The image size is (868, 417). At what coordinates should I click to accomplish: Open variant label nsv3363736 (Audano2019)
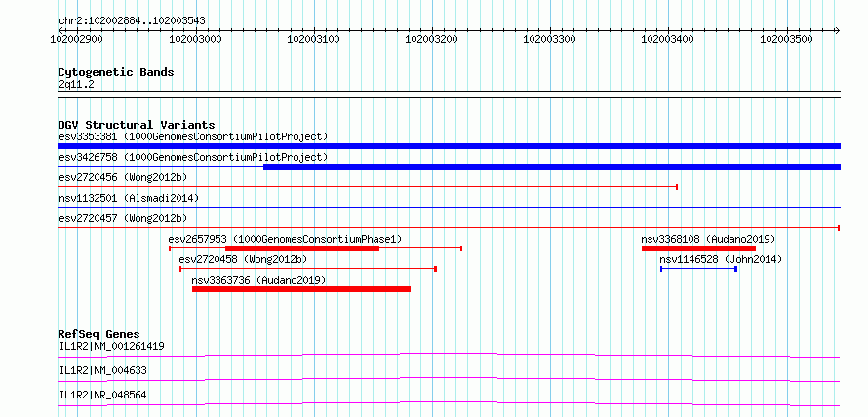pyautogui.click(x=259, y=280)
